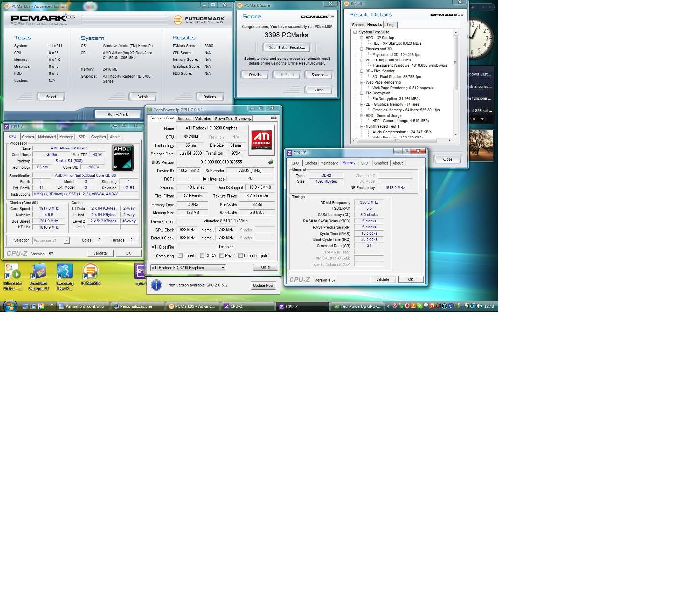
Task: Click Update Now in GPU-Z
Action: coord(263,285)
